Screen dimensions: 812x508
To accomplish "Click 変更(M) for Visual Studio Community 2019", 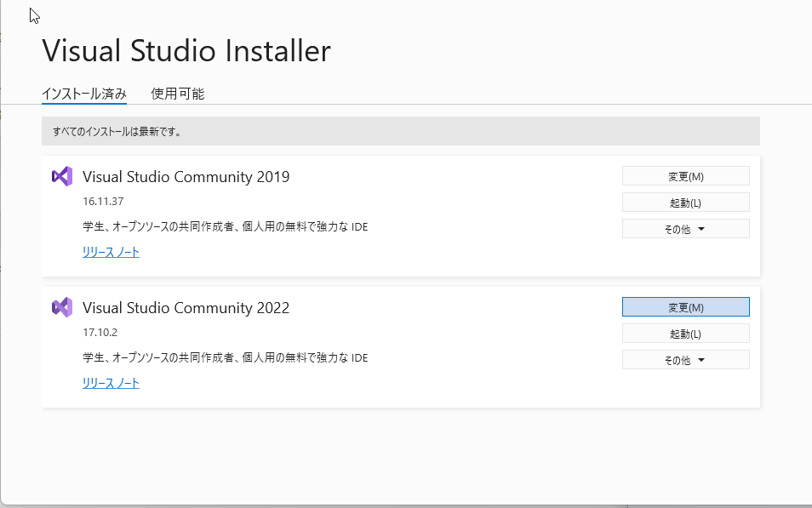I will click(x=686, y=176).
